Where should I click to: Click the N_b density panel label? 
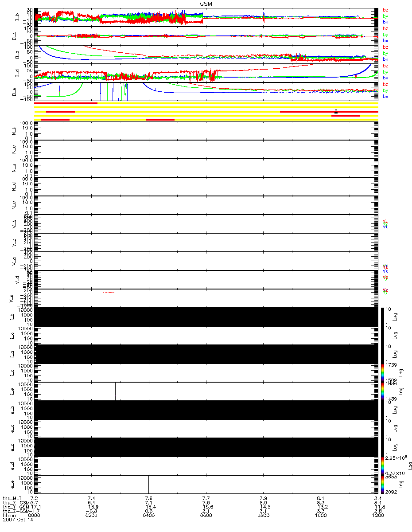(15, 130)
